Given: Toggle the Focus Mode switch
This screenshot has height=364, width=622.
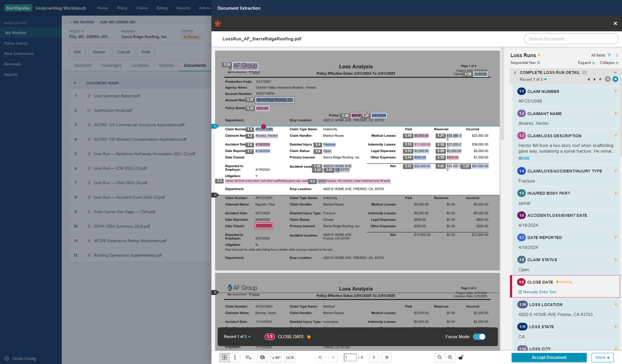Looking at the screenshot, I should tap(479, 337).
